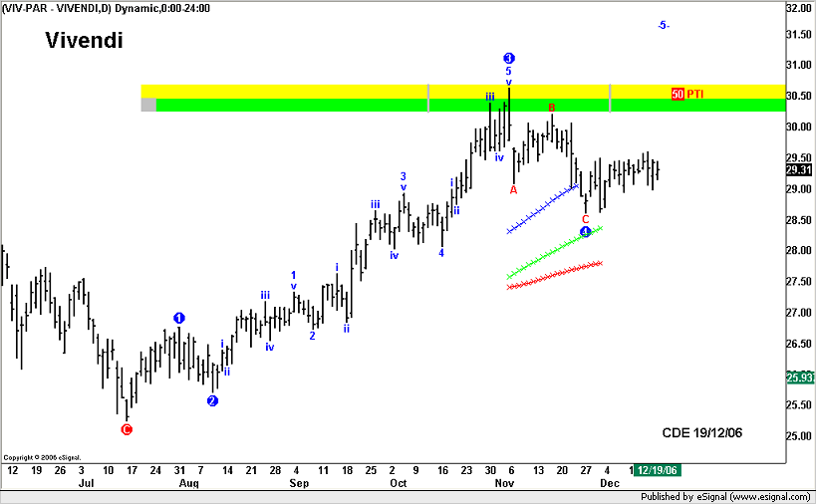Click the green 25.93 price label

point(799,378)
